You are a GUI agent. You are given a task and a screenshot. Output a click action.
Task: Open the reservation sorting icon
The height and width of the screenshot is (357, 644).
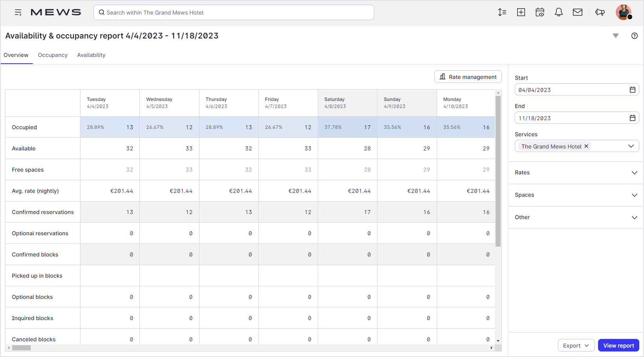tap(502, 12)
